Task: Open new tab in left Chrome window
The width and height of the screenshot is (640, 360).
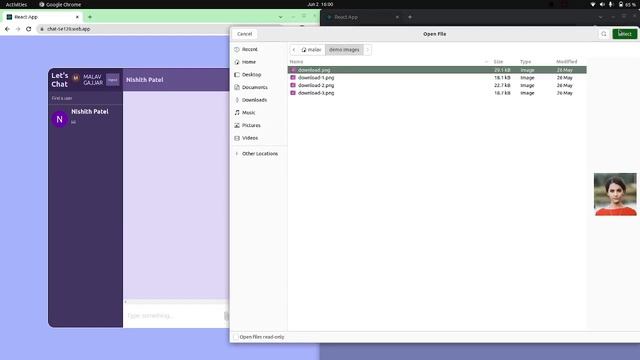Action: 90,17
